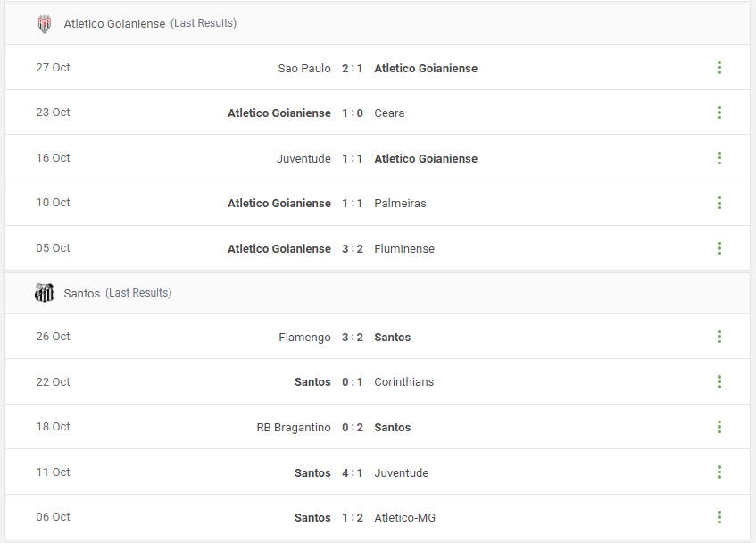Click the 16 Oct date
This screenshot has height=543, width=756.
point(53,158)
